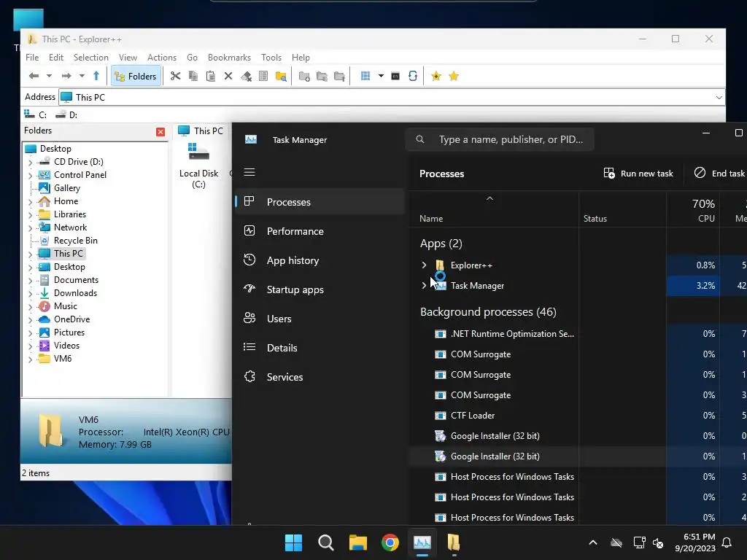
Task: Click the Cut scissors icon
Action: (176, 76)
